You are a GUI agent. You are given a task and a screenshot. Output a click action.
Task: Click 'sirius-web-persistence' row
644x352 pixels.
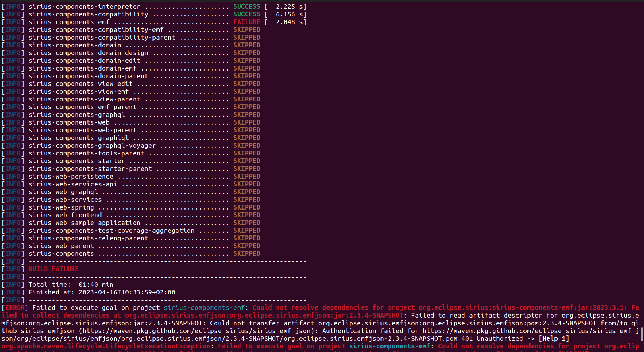pos(131,177)
